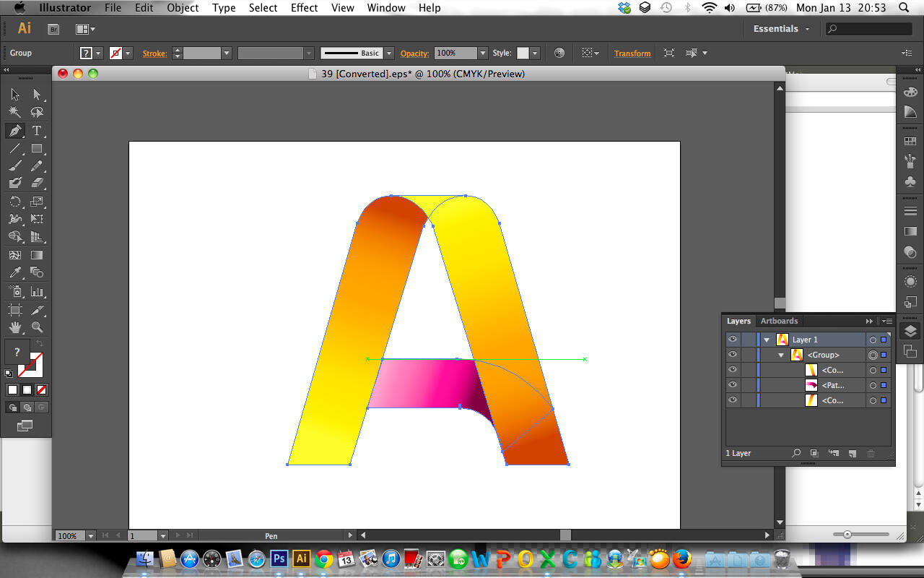Open fill color dropdown in control bar
Viewport: 924px width, 578px height.
tap(99, 53)
